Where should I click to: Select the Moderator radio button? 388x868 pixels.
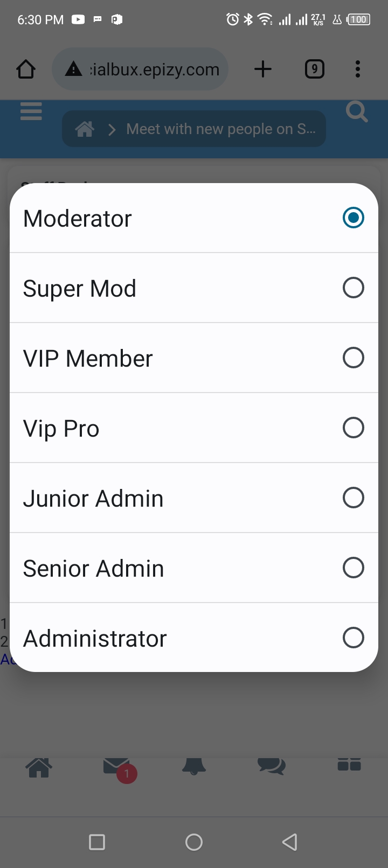353,218
